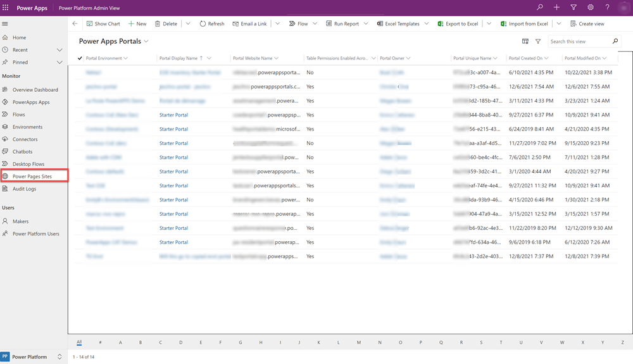
Task: Click the Help question mark icon
Action: (607, 7)
